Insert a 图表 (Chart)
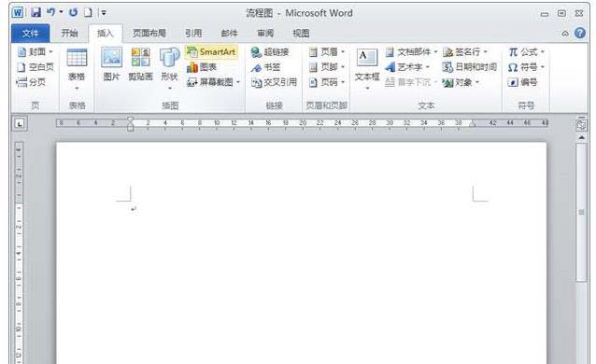This screenshot has width=596, height=364. (202, 67)
